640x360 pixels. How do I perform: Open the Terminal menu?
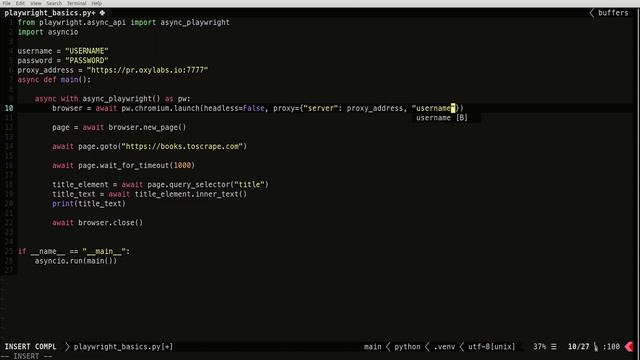click(x=77, y=3)
